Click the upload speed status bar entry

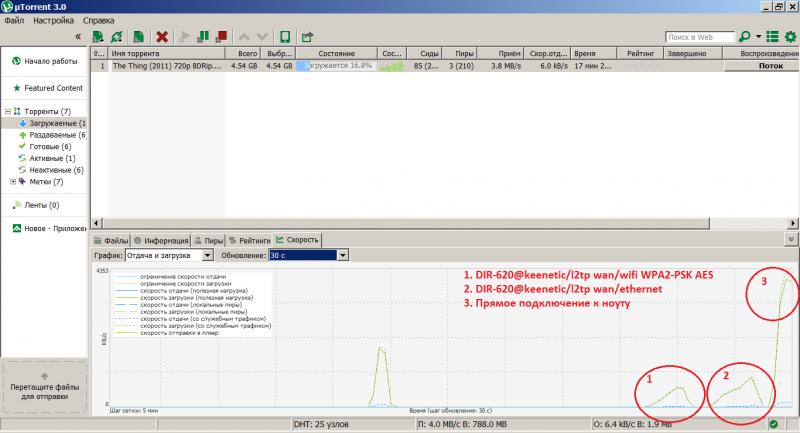(632, 424)
